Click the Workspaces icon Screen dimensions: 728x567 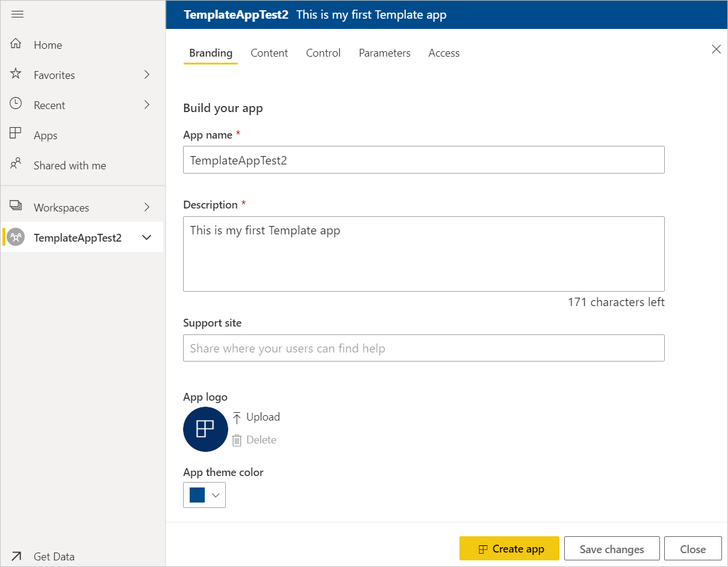(16, 207)
